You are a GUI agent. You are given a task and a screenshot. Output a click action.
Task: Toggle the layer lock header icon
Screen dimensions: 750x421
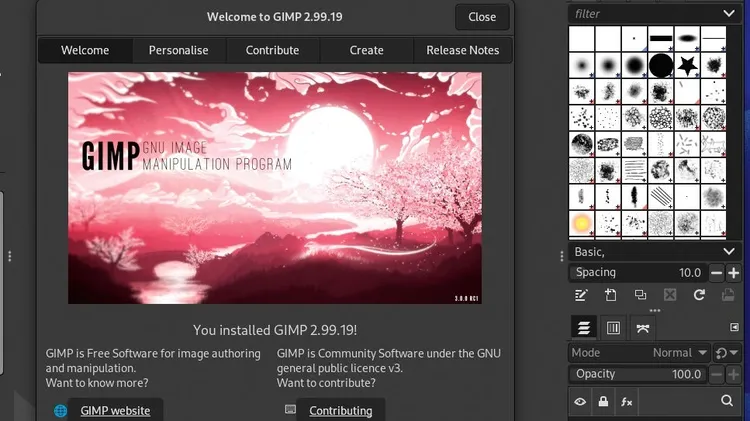[x=603, y=401]
